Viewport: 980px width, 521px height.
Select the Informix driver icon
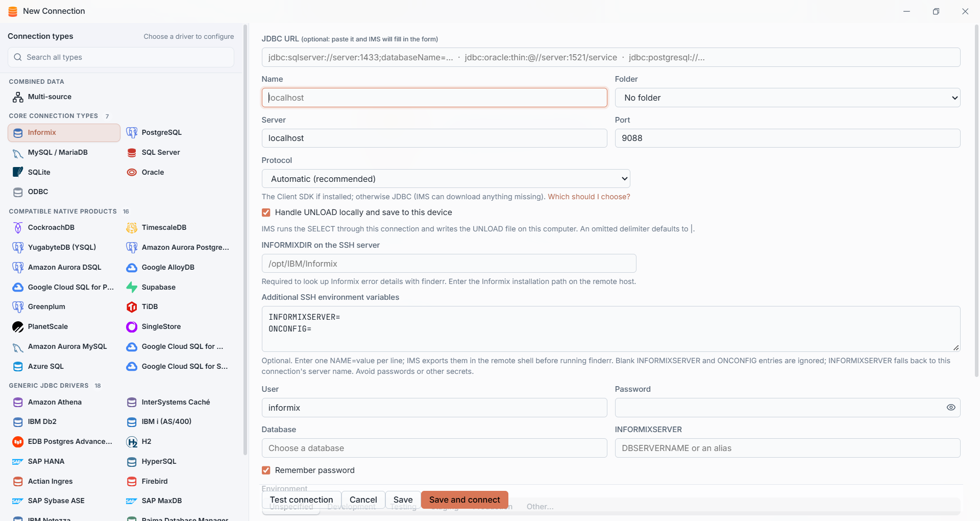tap(18, 133)
